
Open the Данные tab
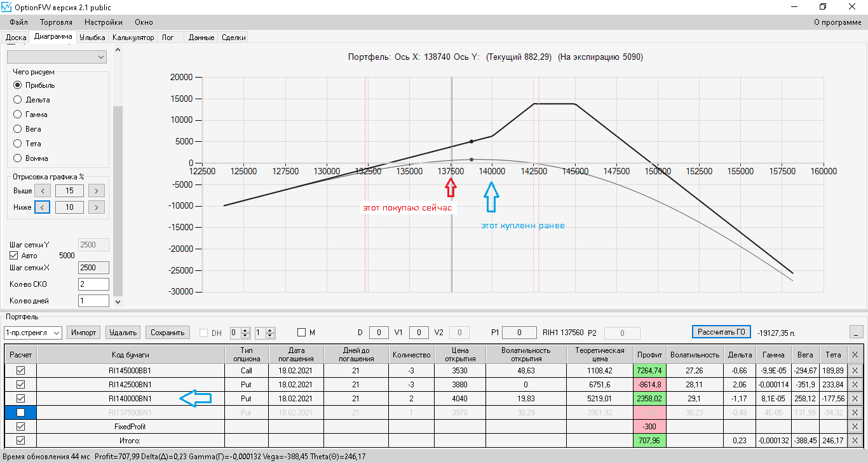201,38
